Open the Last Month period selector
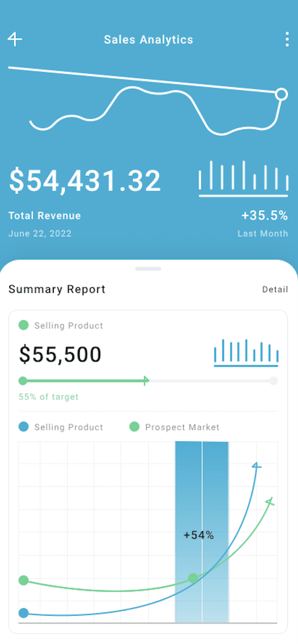This screenshot has height=644, width=298. [x=263, y=234]
